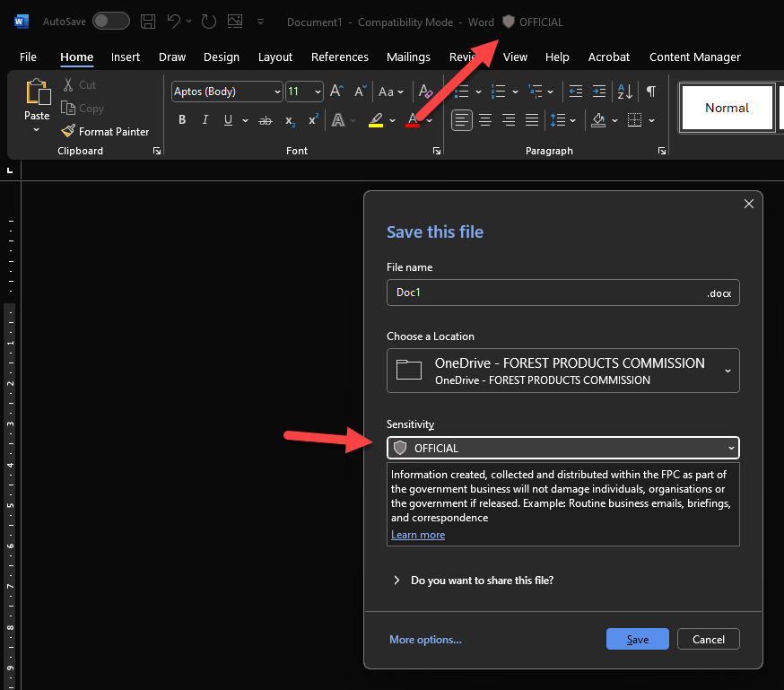This screenshot has width=784, height=690.
Task: Toggle Bold formatting
Action: pos(182,120)
